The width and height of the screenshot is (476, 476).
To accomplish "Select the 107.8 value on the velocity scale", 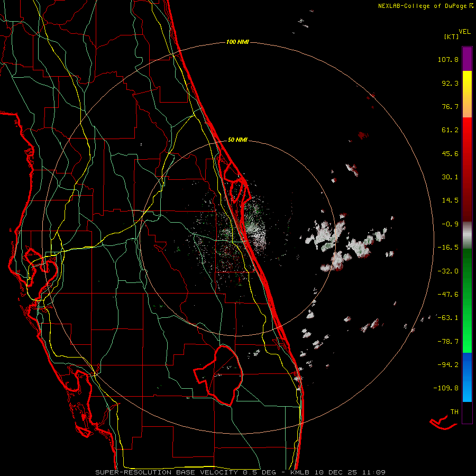I will pyautogui.click(x=448, y=59).
